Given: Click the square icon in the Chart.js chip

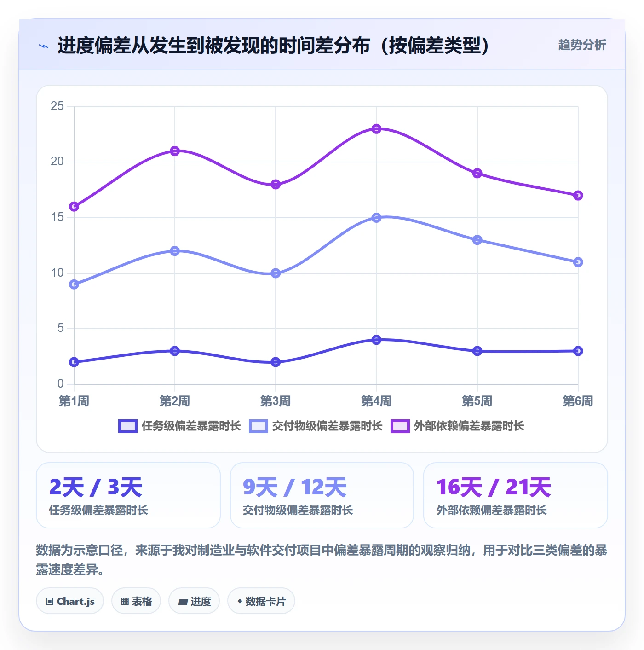Looking at the screenshot, I should (x=50, y=602).
